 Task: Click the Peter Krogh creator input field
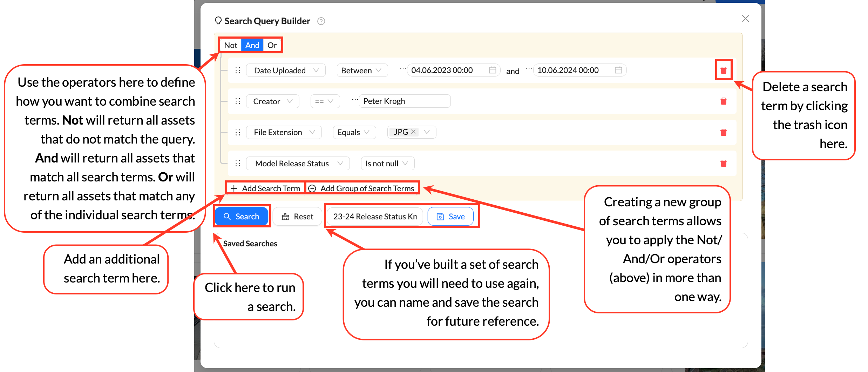point(404,101)
